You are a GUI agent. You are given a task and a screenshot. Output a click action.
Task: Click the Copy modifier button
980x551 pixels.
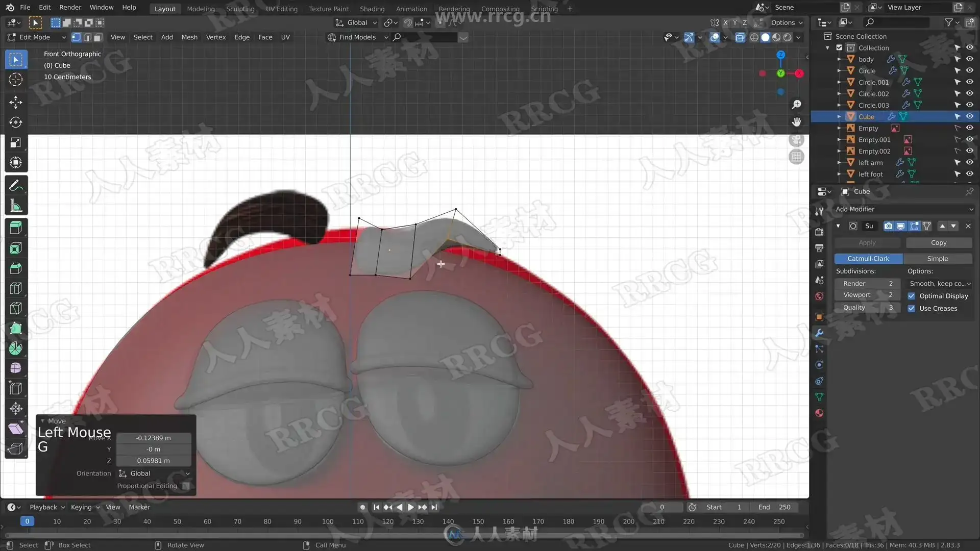pos(938,243)
